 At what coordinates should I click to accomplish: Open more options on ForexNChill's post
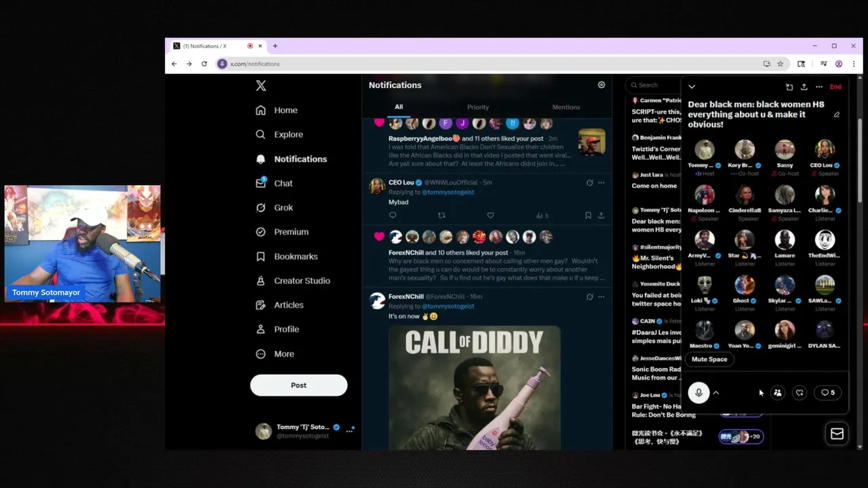pyautogui.click(x=601, y=296)
